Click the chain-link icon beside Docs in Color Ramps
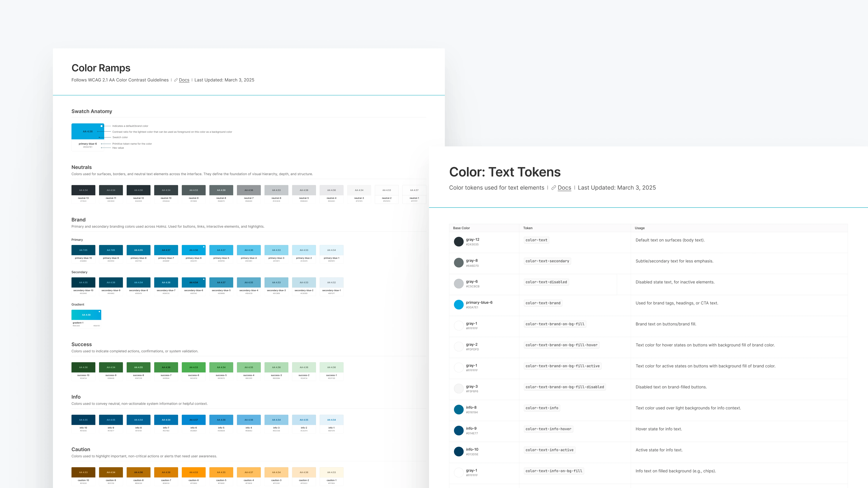868x488 pixels. [x=176, y=80]
